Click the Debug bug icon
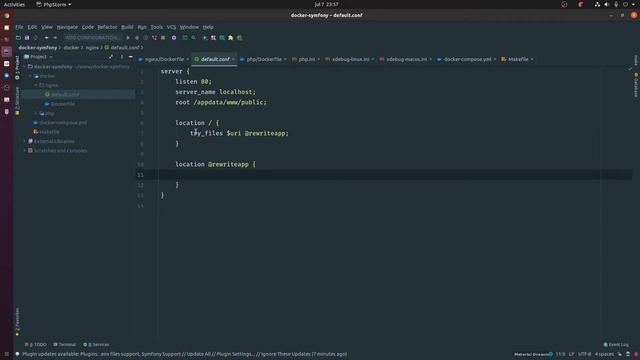The height and width of the screenshot is (360, 640). [137, 38]
